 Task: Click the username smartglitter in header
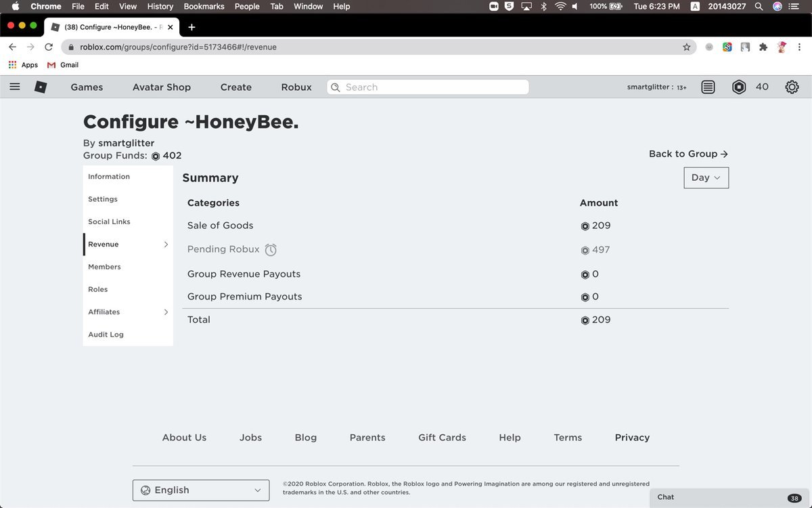pyautogui.click(x=648, y=87)
